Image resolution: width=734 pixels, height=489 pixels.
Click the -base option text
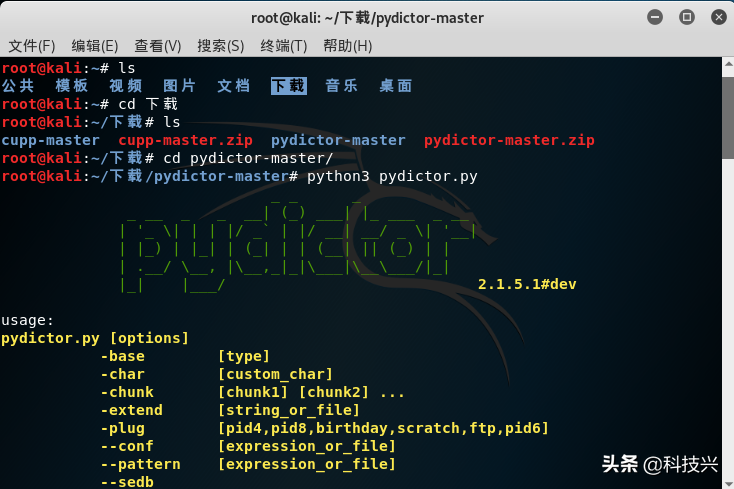click(x=123, y=356)
